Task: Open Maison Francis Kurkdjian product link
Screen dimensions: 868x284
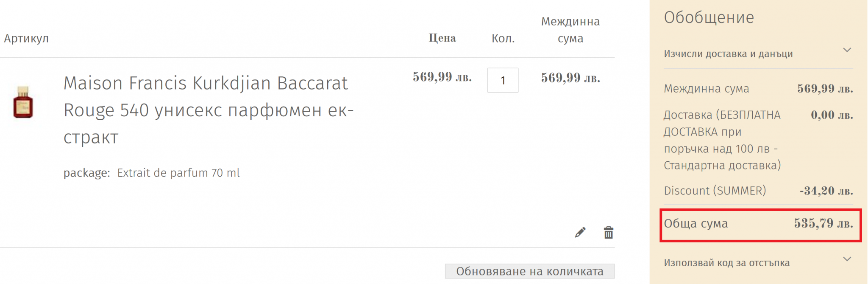Action: (209, 110)
